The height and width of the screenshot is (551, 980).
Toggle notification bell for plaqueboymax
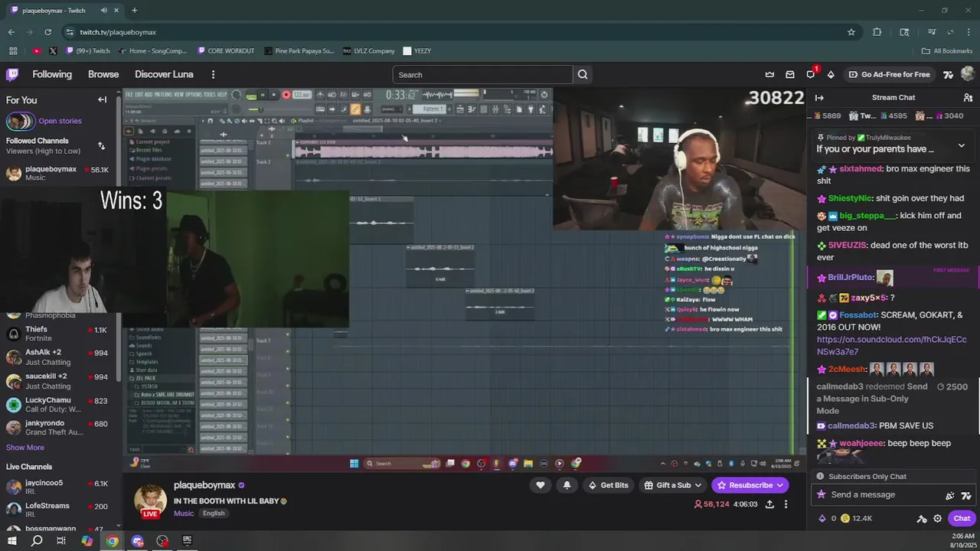click(567, 485)
